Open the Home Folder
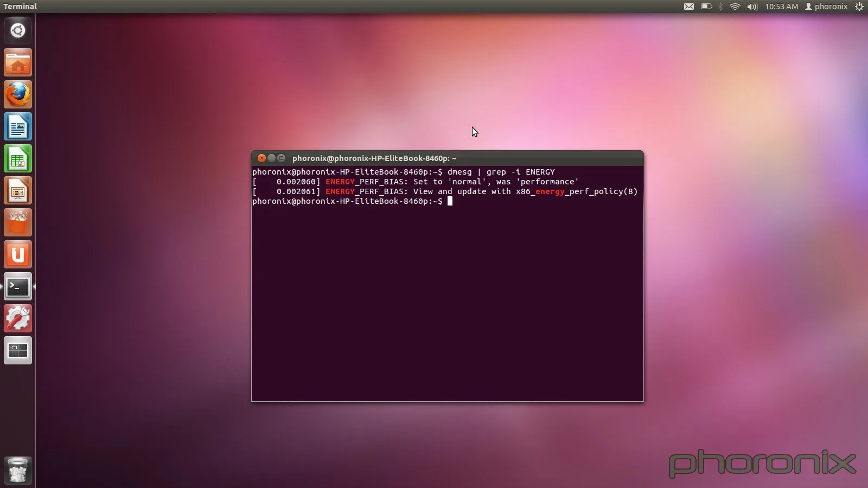The width and height of the screenshot is (868, 488). (x=18, y=62)
